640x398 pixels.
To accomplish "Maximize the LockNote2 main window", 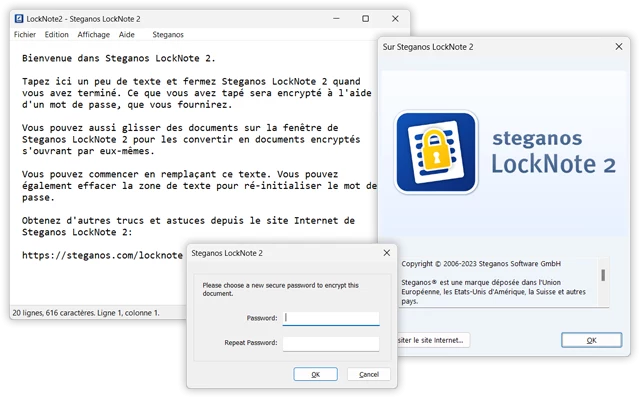I will tap(365, 19).
